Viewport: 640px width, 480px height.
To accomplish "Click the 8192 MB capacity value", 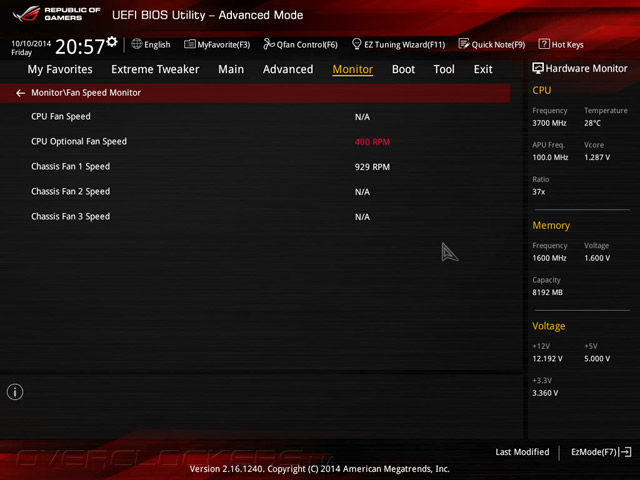I will pyautogui.click(x=547, y=292).
